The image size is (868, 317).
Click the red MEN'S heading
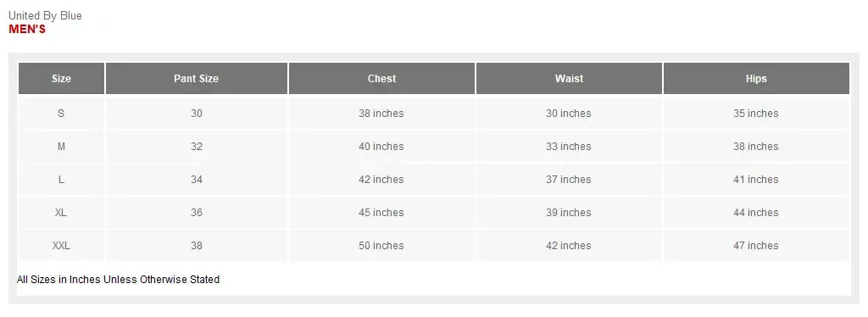pos(27,30)
